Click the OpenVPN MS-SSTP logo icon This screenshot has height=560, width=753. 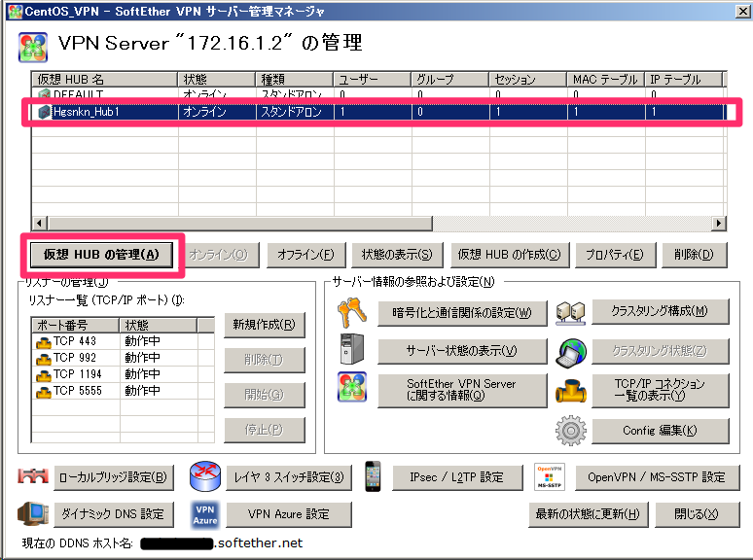550,476
